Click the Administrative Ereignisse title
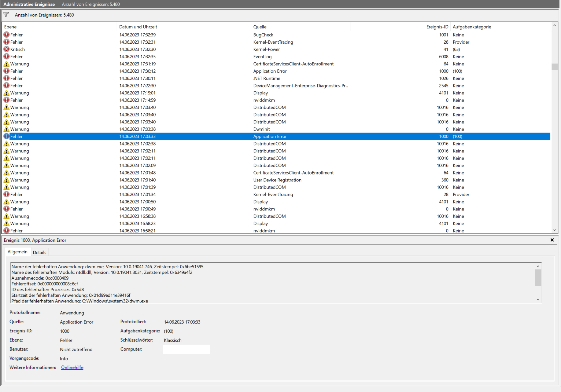This screenshot has height=392, width=561. [29, 4]
